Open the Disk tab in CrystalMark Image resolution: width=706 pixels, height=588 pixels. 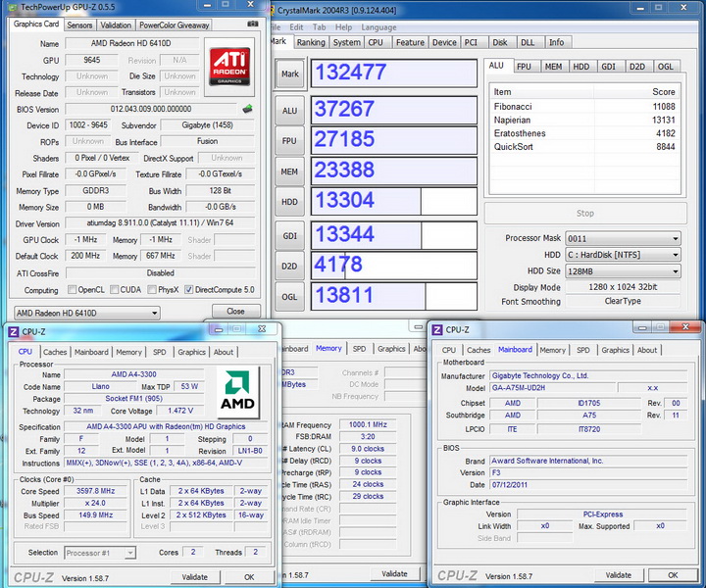coord(500,42)
